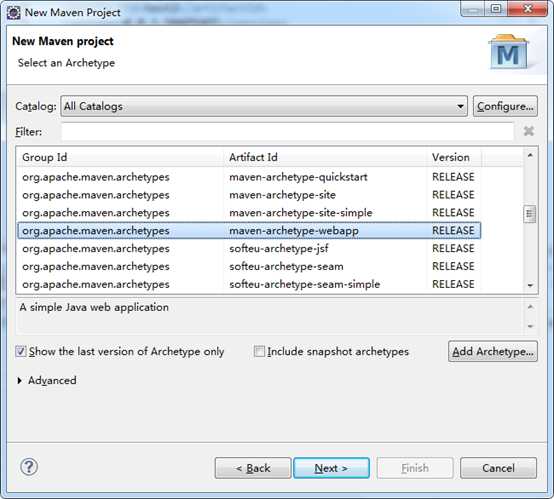Click the Eclipse icon in the title bar
This screenshot has width=554, height=499.
[13, 13]
